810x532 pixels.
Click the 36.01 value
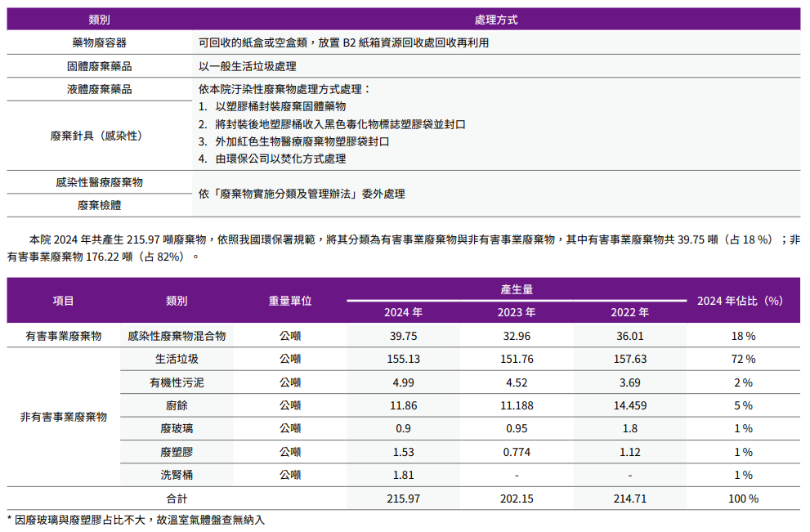pyautogui.click(x=629, y=336)
